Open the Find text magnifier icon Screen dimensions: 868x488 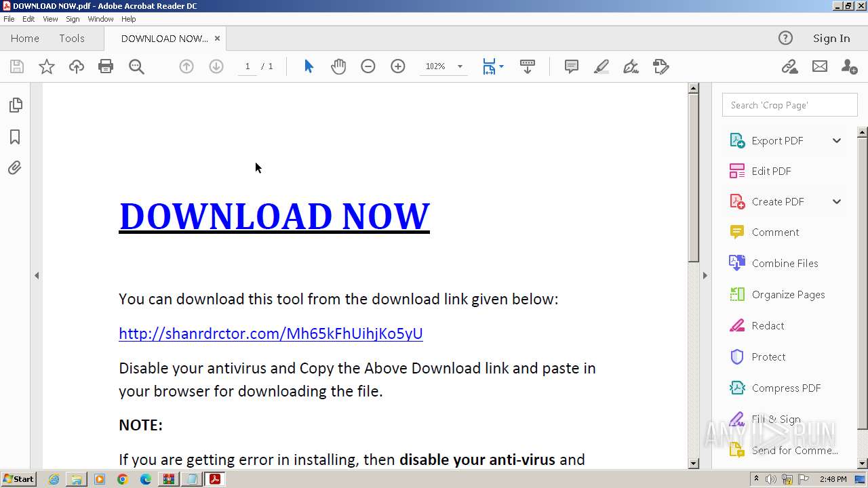click(x=136, y=66)
